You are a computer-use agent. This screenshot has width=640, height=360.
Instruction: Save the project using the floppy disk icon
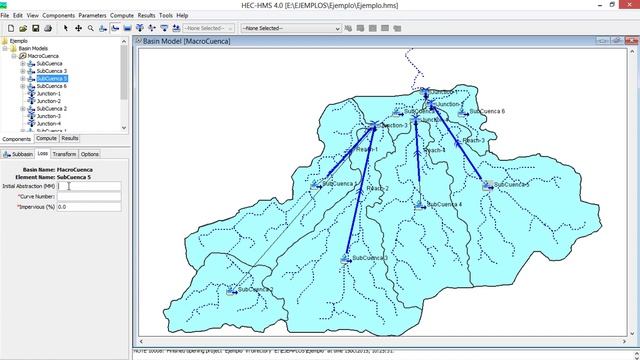point(36,28)
